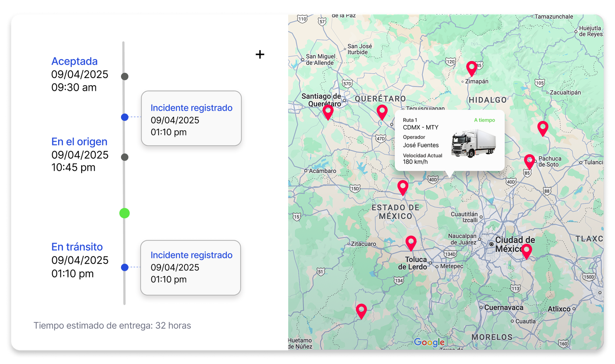Image resolution: width=615 pixels, height=364 pixels.
Task: Select the map pin east of Hidalgo label
Action: (x=543, y=129)
